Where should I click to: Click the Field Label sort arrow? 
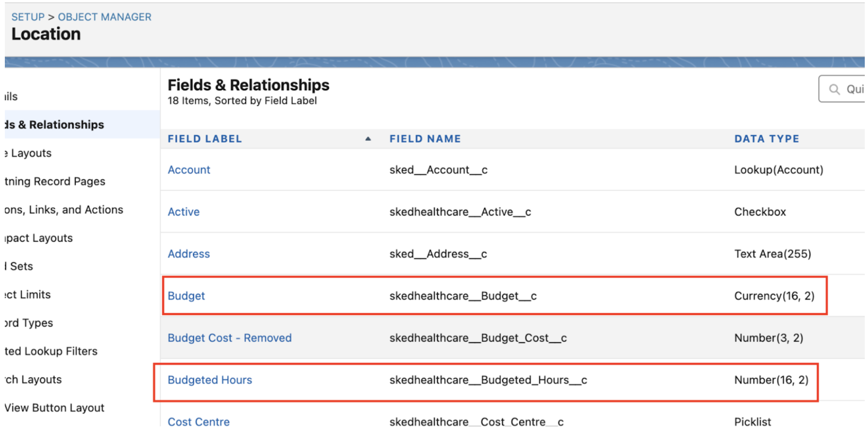pos(368,139)
